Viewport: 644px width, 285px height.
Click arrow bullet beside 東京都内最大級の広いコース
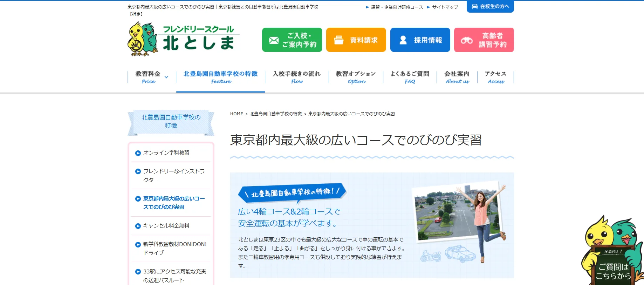138,199
